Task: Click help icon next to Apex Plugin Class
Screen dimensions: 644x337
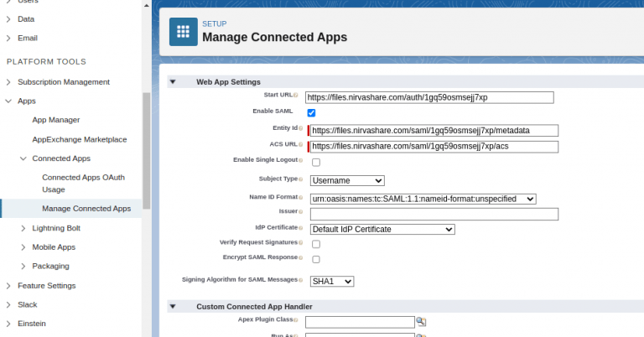Action: [296, 319]
